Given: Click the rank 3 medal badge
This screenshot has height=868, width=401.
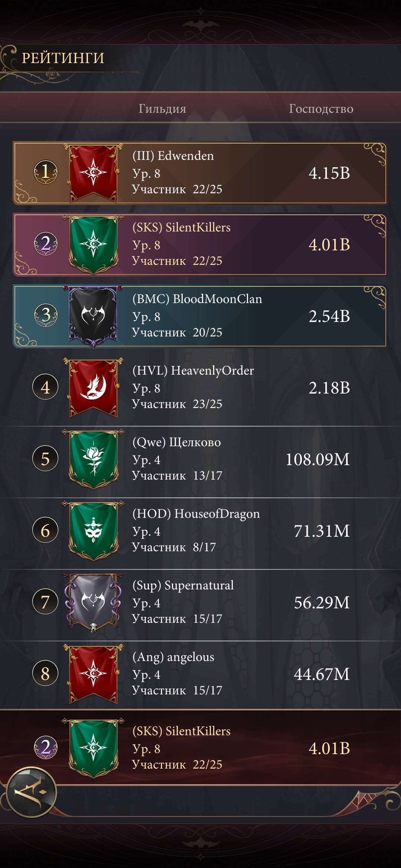Looking at the screenshot, I should [46, 315].
